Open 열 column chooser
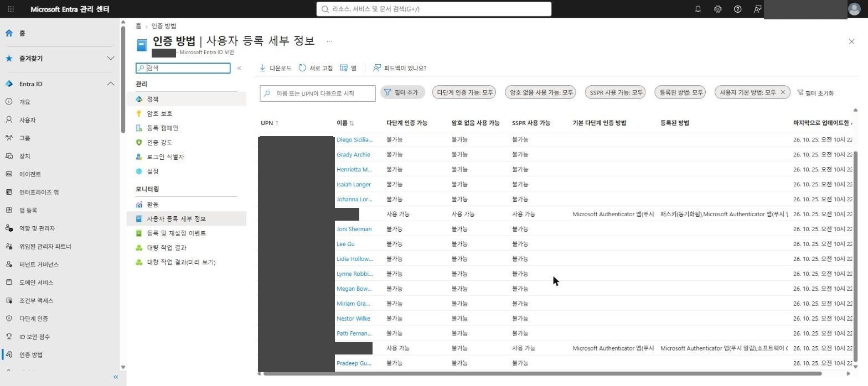Image resolution: width=868 pixels, height=386 pixels. [348, 68]
